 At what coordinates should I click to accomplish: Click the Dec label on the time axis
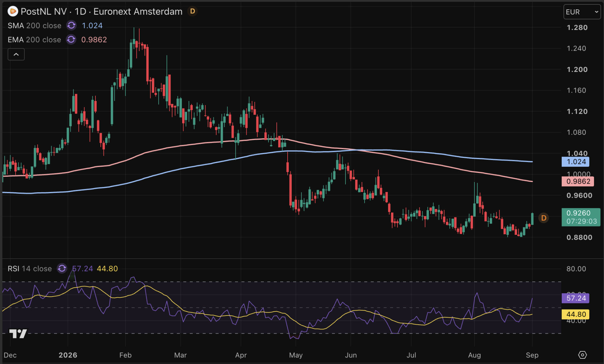tap(10, 355)
